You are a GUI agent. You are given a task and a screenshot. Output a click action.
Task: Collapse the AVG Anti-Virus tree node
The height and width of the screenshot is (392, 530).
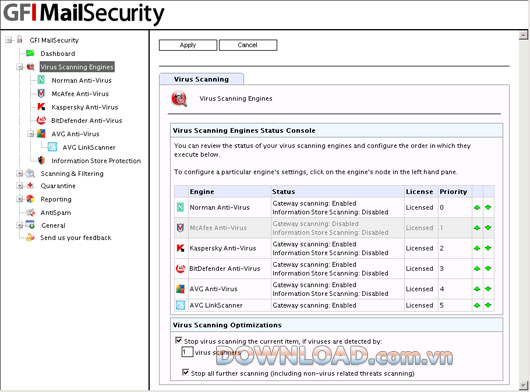tap(31, 134)
